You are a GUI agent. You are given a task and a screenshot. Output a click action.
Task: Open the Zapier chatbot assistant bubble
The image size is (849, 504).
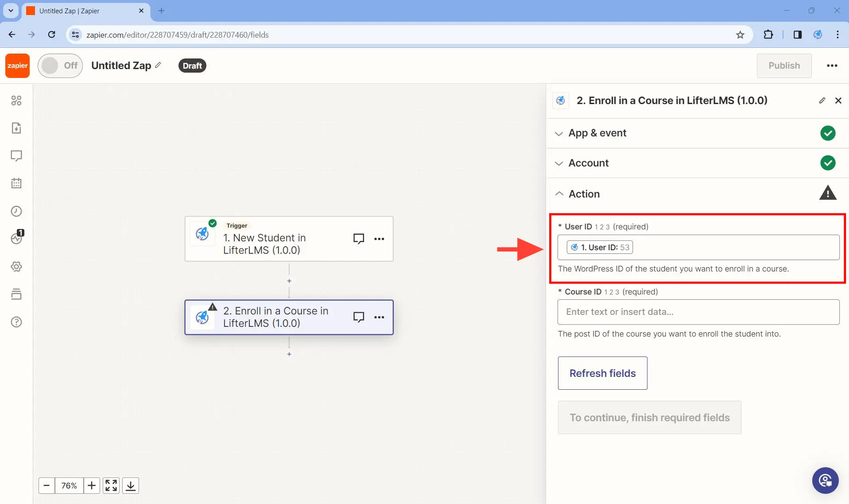coord(825,480)
